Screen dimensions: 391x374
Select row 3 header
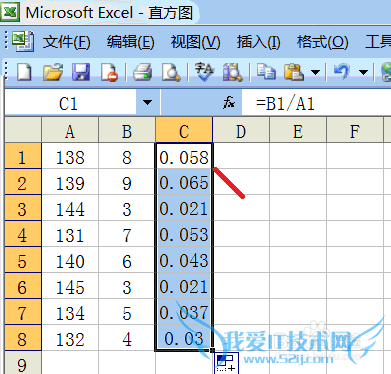(x=23, y=208)
